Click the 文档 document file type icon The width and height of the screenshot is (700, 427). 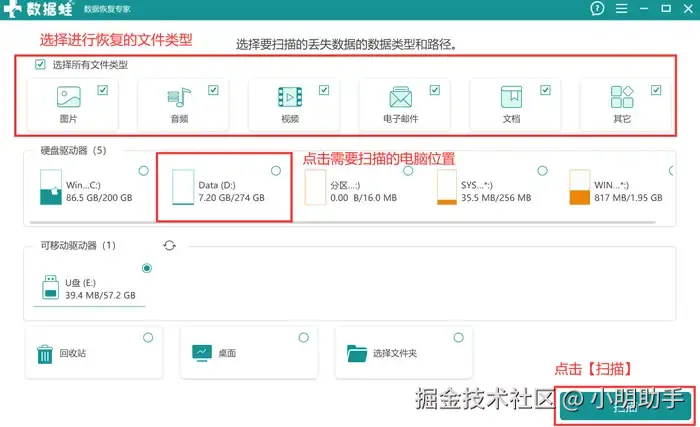tap(511, 97)
